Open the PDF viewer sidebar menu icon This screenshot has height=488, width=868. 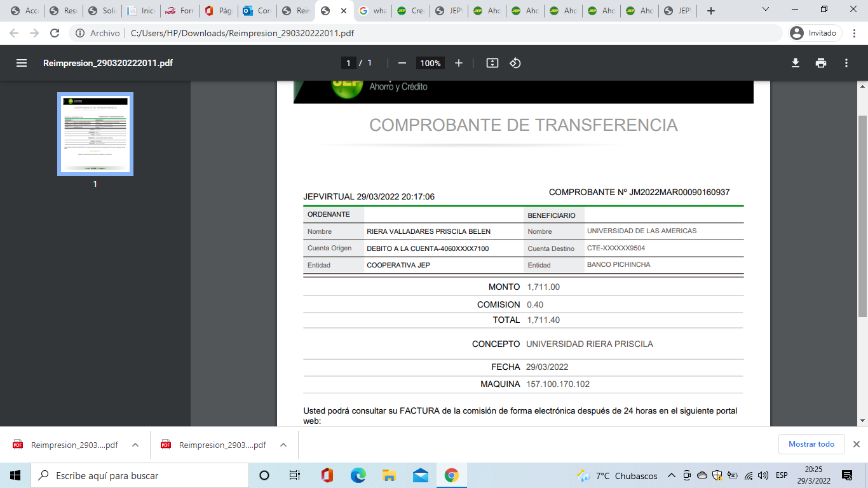pyautogui.click(x=22, y=63)
